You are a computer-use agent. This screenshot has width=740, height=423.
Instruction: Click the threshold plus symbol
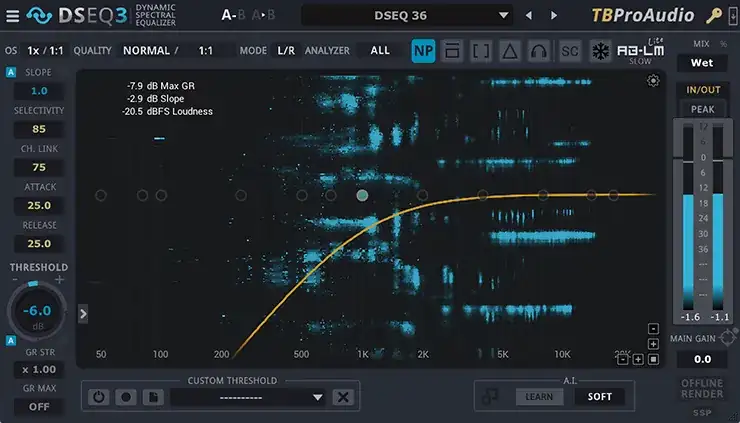pyautogui.click(x=59, y=279)
